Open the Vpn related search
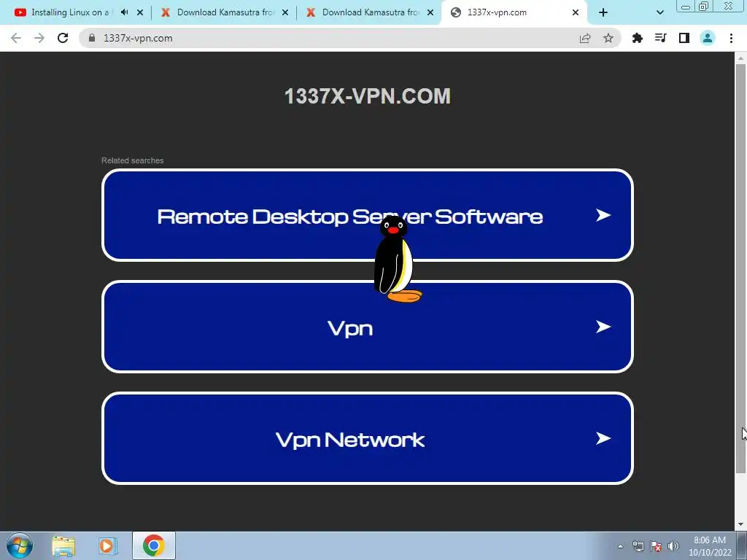 coord(368,327)
